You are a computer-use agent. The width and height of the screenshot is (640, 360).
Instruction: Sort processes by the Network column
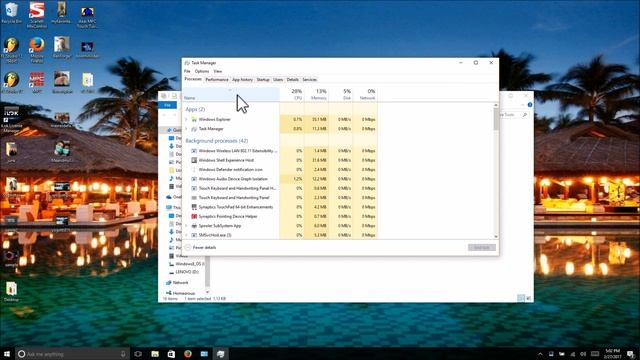point(365,94)
